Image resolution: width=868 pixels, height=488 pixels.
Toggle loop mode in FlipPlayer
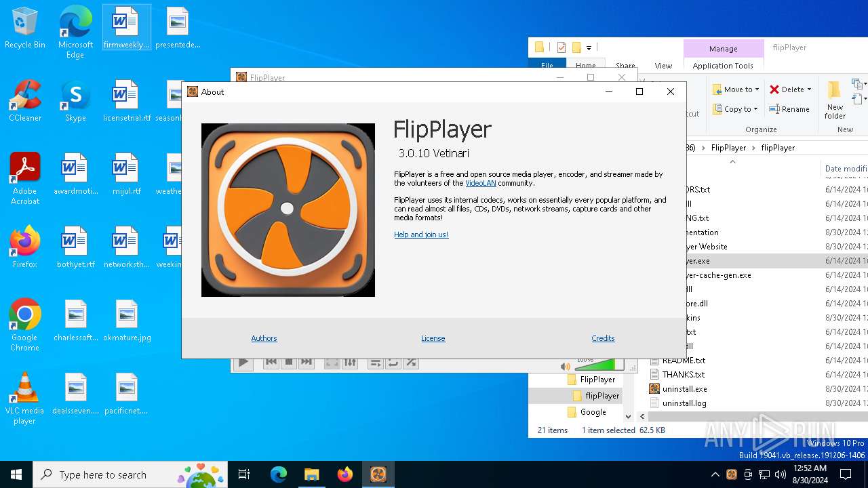point(393,363)
